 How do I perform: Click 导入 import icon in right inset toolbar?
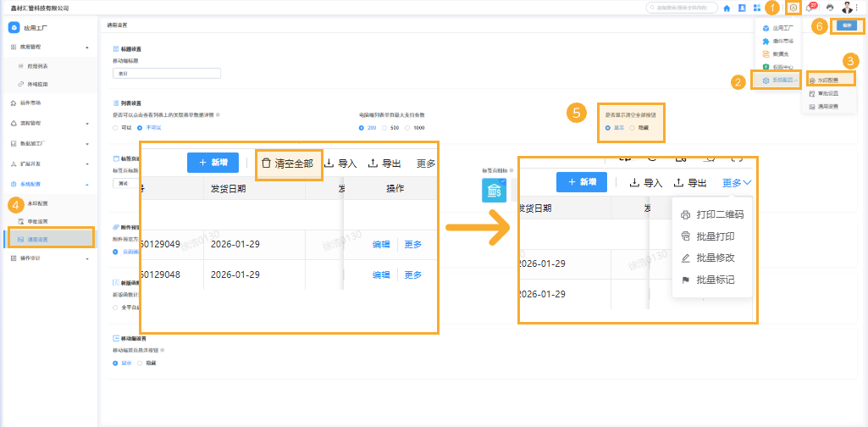[635, 183]
